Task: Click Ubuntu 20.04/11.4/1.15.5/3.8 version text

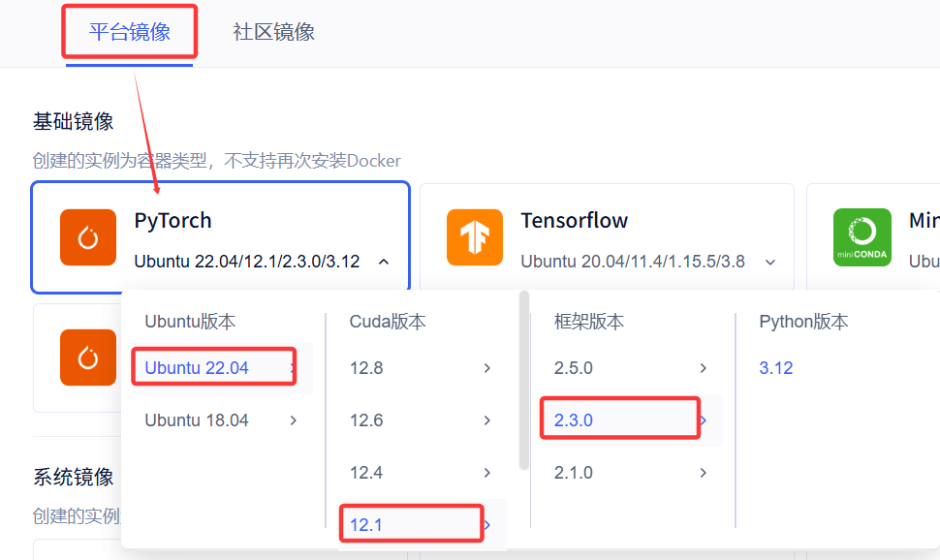Action: (633, 262)
